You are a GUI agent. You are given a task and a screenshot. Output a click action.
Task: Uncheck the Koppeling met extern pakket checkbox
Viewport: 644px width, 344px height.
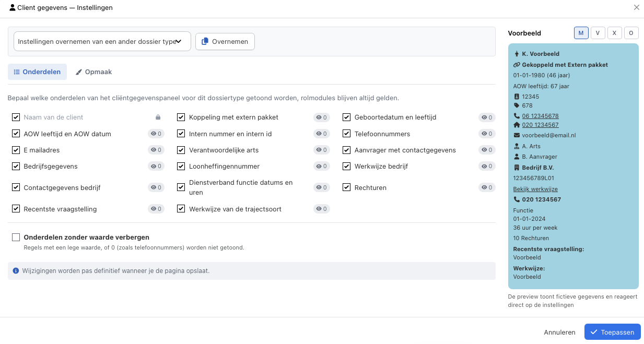(181, 117)
